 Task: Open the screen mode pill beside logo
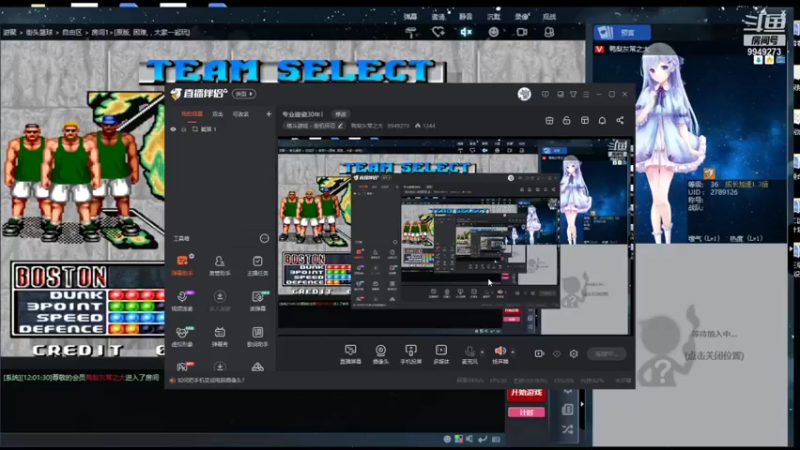pyautogui.click(x=244, y=94)
